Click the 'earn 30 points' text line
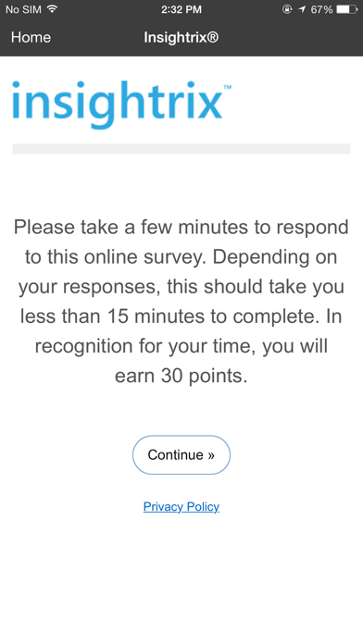Screen dimensions: 363x644 point(181,376)
